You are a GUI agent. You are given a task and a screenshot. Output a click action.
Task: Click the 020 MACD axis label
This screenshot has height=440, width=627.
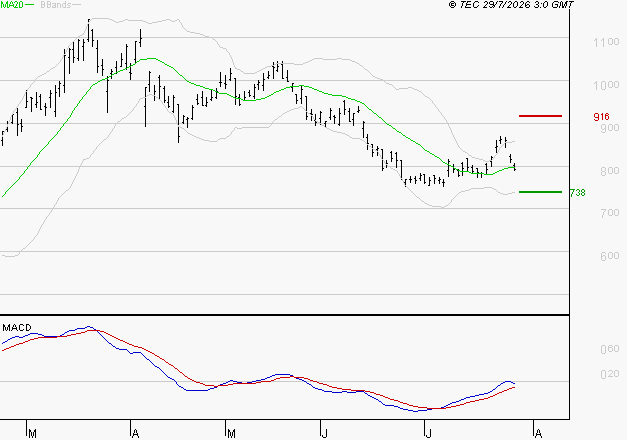point(610,374)
